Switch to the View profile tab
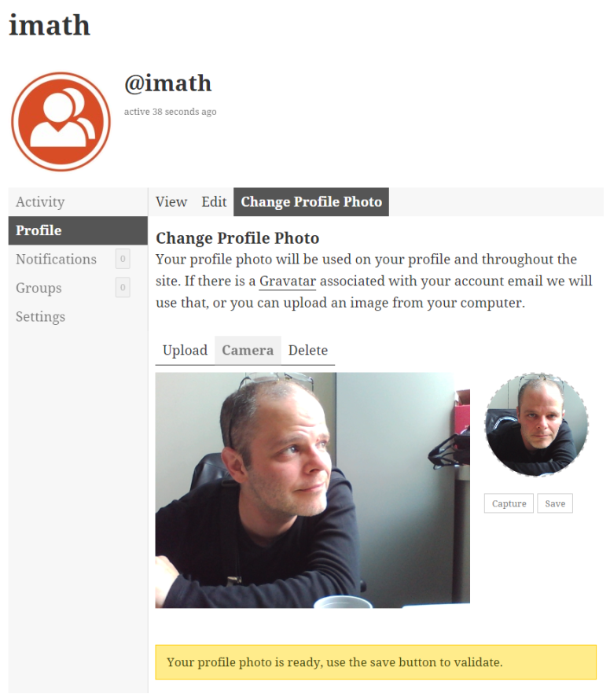Image resolution: width=610 pixels, height=700 pixels. (x=171, y=202)
